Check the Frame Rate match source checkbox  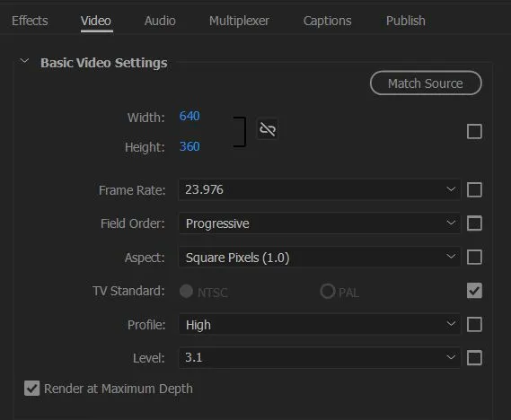(x=474, y=190)
